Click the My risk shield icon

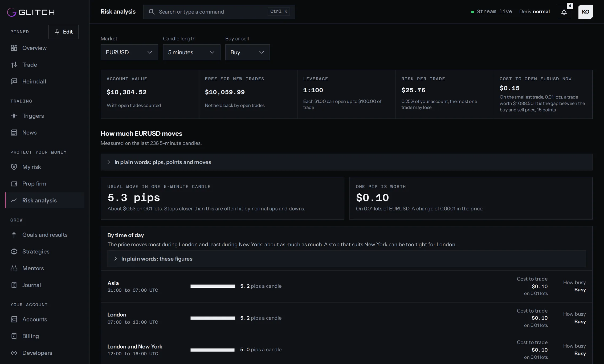[x=14, y=167]
